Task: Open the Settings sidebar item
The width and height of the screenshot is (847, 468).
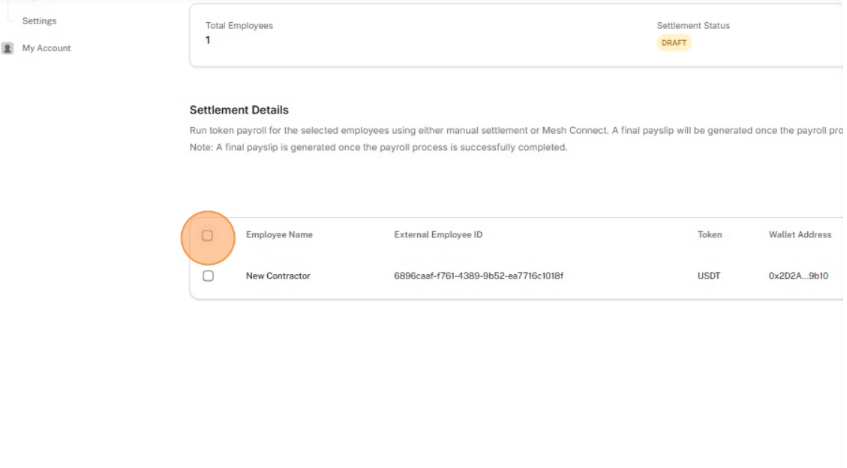Action: tap(39, 21)
